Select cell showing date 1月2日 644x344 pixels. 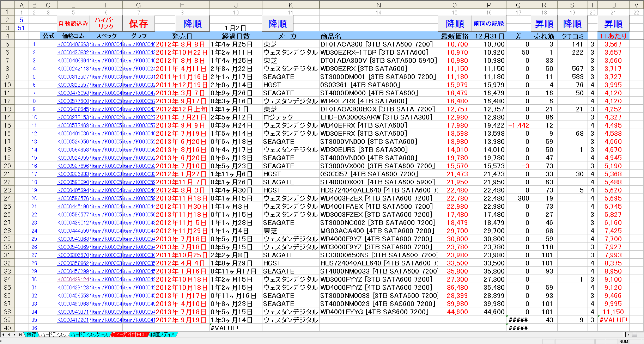[x=236, y=28]
